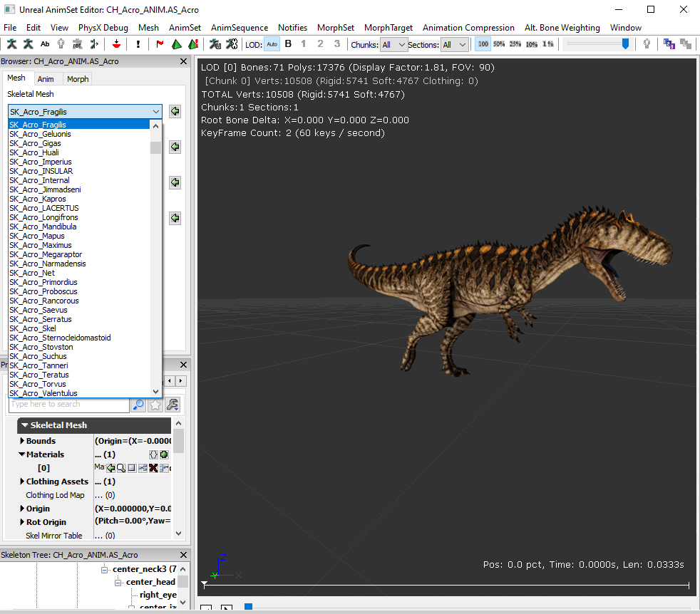This screenshot has width=700, height=614.
Task: Select SK_Acro_Megaraptor from the mesh list
Action: [x=46, y=254]
